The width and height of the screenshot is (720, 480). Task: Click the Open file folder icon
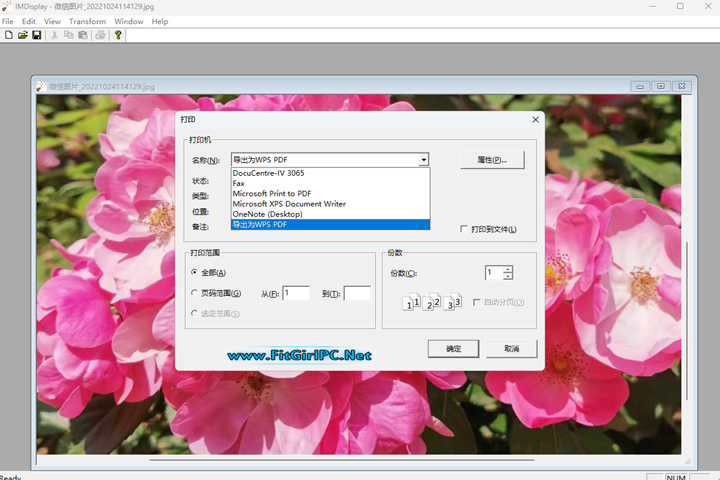[23, 35]
